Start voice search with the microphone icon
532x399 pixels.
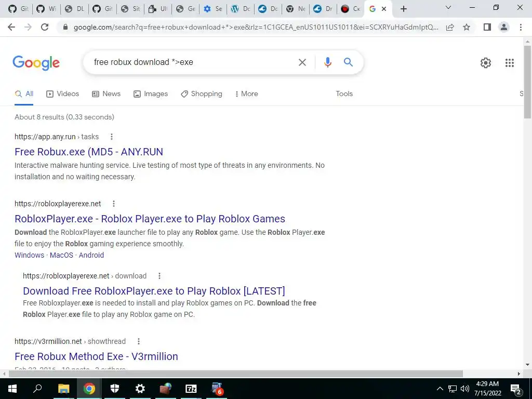coord(327,62)
